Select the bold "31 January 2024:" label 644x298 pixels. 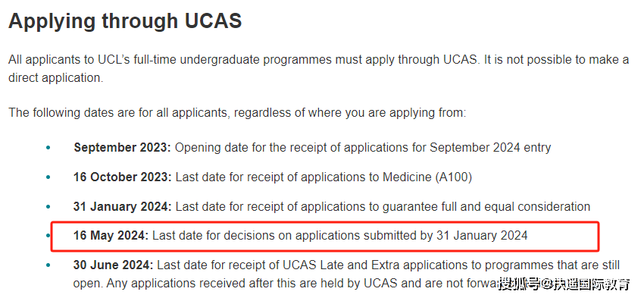click(123, 206)
